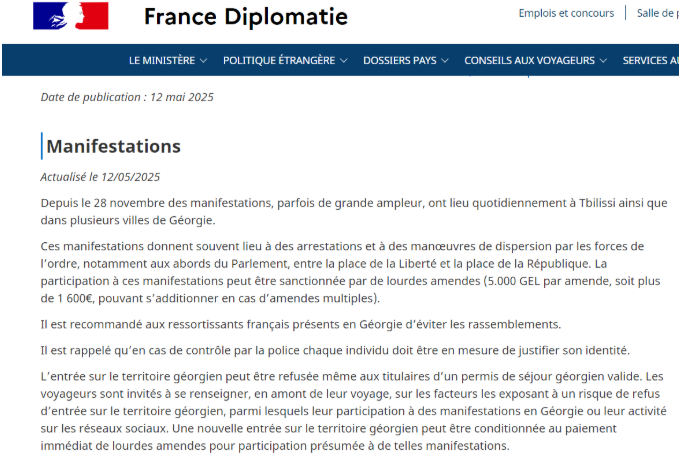
Task: Click the Actualisé le 12/05/2025 date line
Action: click(100, 177)
